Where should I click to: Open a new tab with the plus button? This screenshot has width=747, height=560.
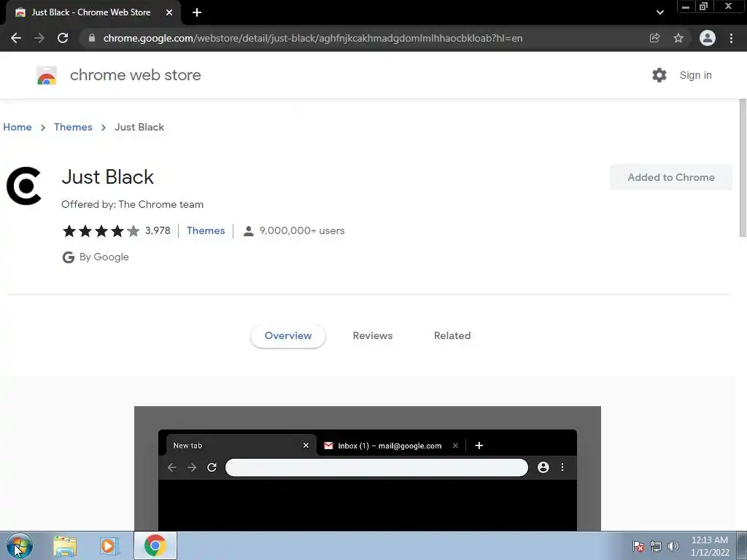197,12
